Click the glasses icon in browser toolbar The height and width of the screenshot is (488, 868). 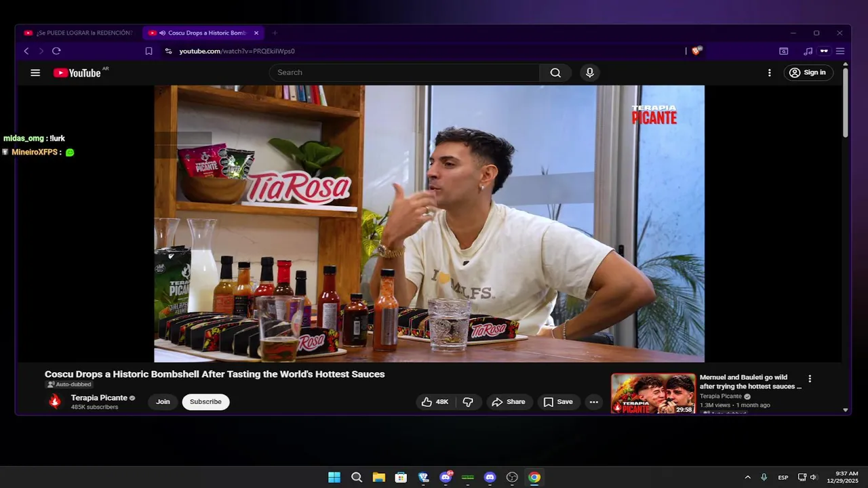pyautogui.click(x=824, y=51)
